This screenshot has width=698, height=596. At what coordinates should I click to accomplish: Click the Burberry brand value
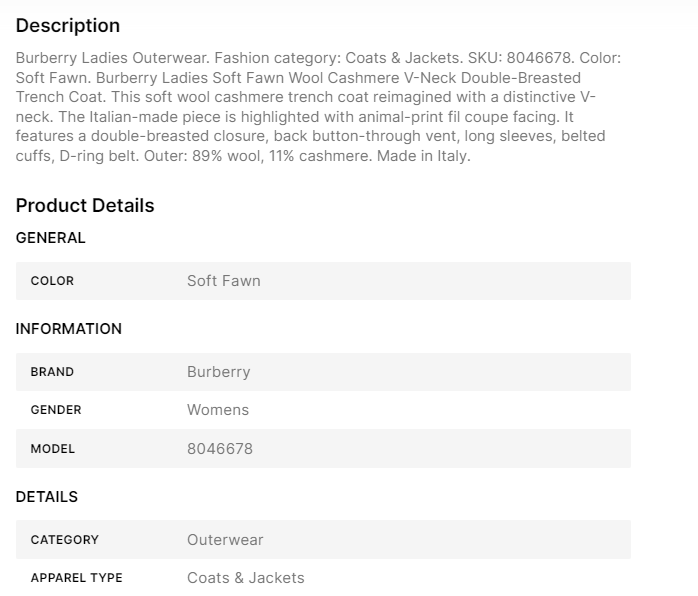[x=218, y=372]
